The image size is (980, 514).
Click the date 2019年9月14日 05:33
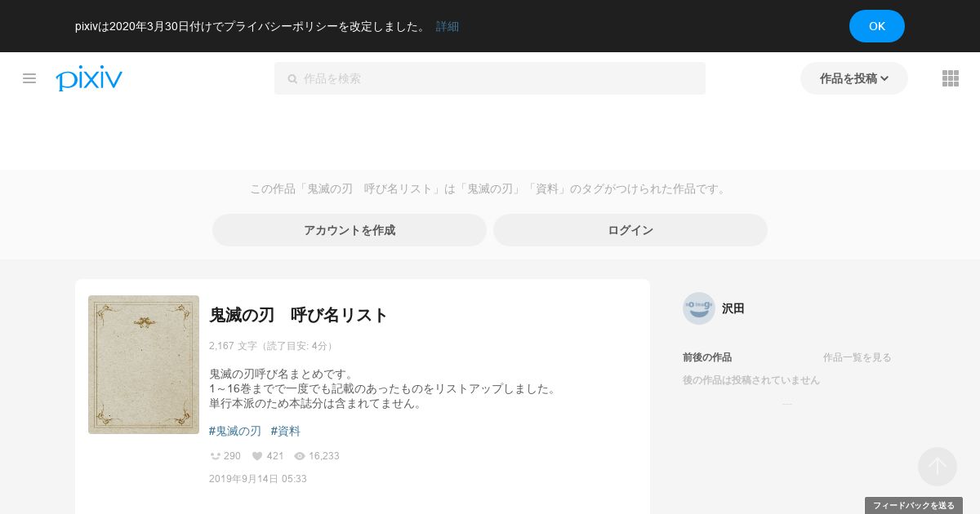[258, 479]
